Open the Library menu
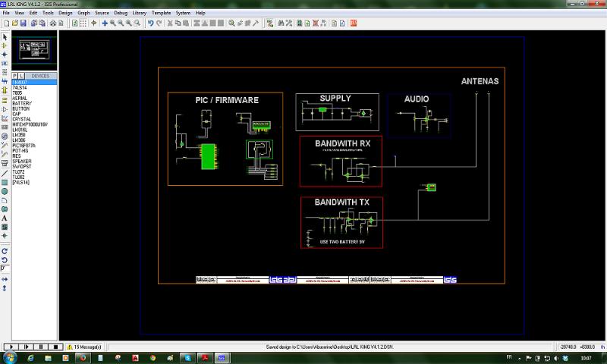The image size is (607, 364). click(140, 13)
